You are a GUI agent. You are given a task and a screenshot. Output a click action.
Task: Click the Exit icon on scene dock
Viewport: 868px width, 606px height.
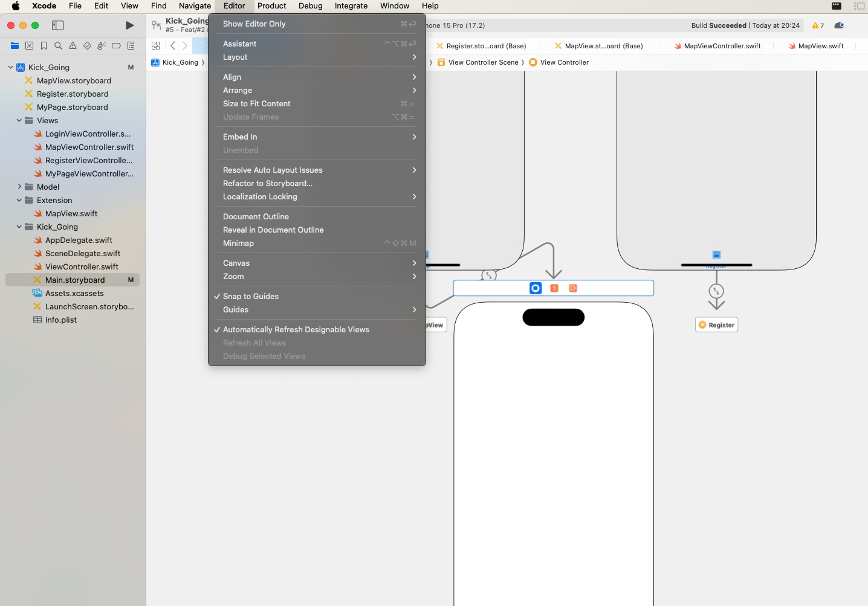573,288
